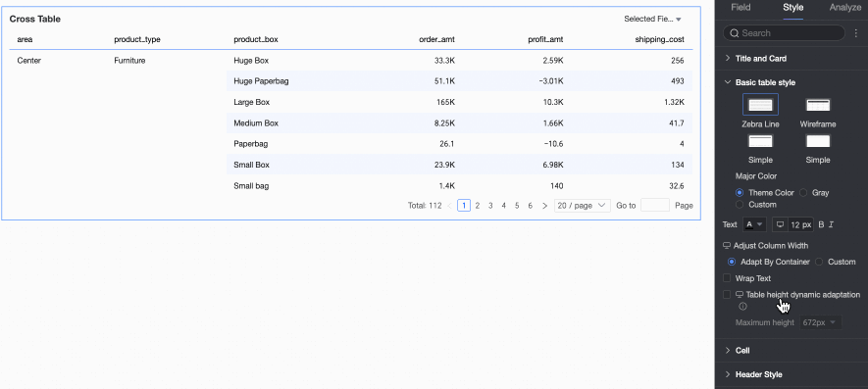Select the Wireframe table style thumbnail
868x389 pixels.
(818, 105)
